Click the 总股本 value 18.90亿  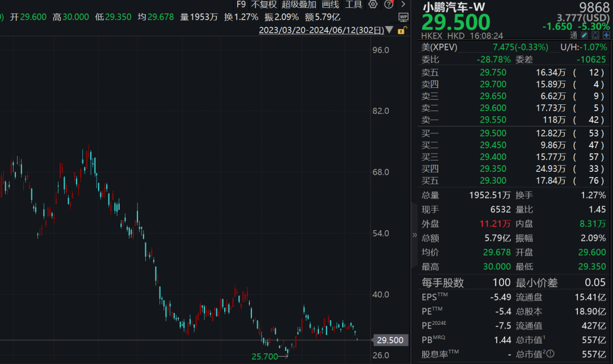(x=590, y=312)
